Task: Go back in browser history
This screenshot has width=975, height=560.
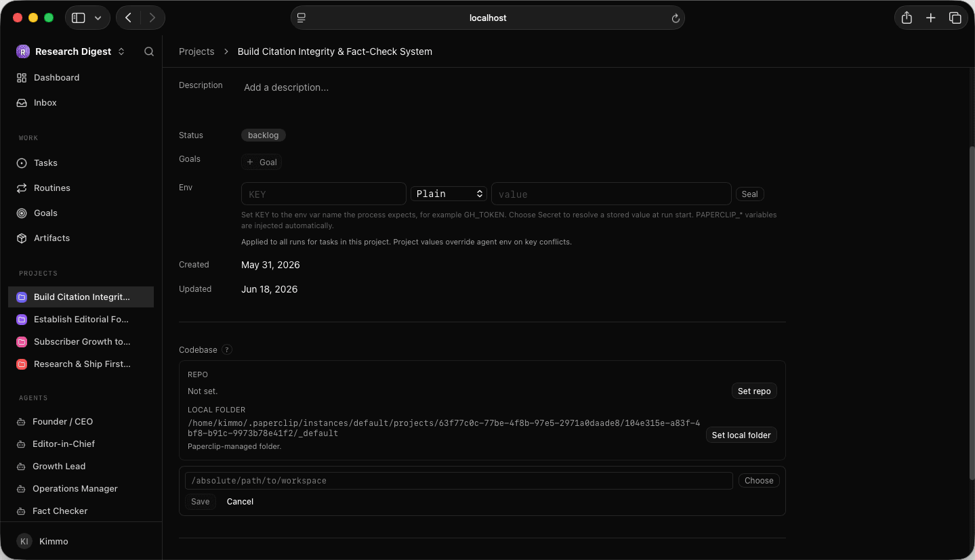Action: point(128,18)
